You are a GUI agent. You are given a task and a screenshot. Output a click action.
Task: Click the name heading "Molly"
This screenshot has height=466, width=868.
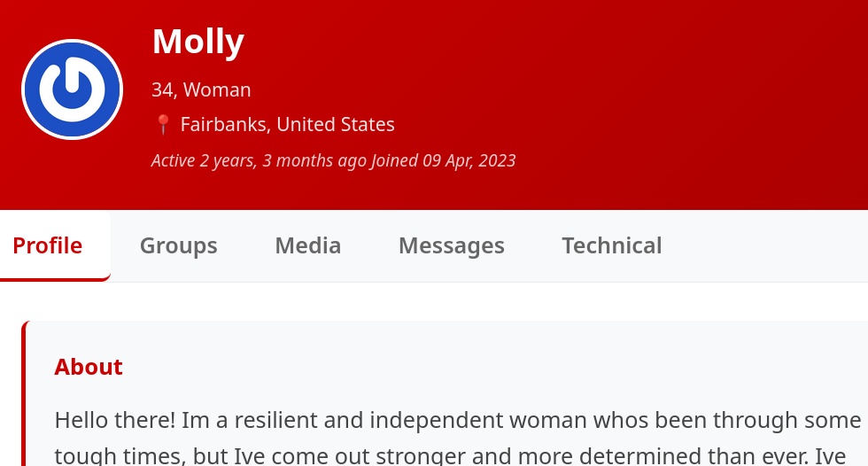(x=198, y=42)
